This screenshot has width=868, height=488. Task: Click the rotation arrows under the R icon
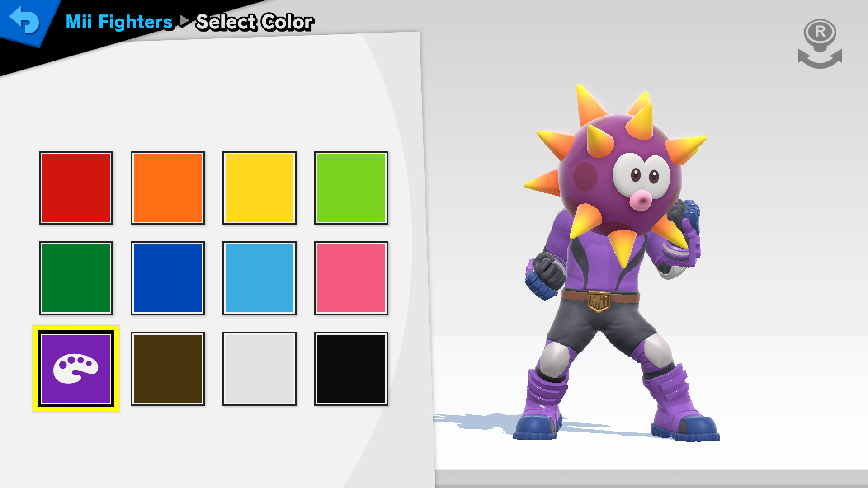point(821,59)
